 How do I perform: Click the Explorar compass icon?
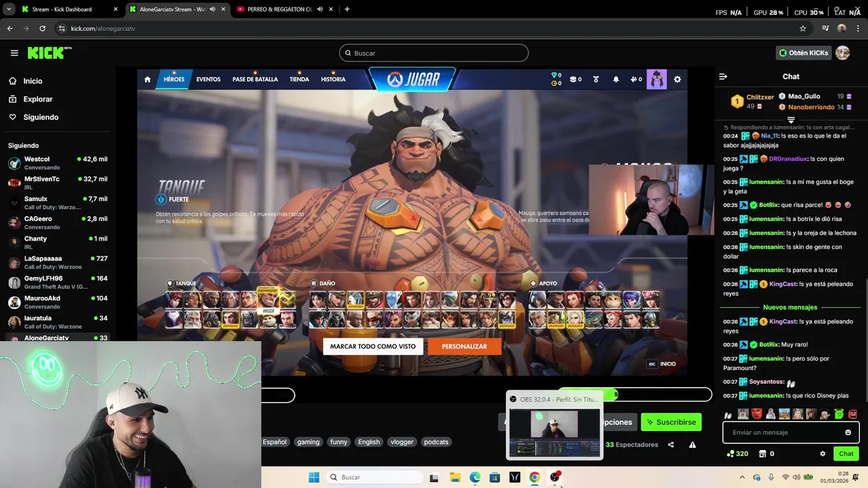tap(12, 99)
